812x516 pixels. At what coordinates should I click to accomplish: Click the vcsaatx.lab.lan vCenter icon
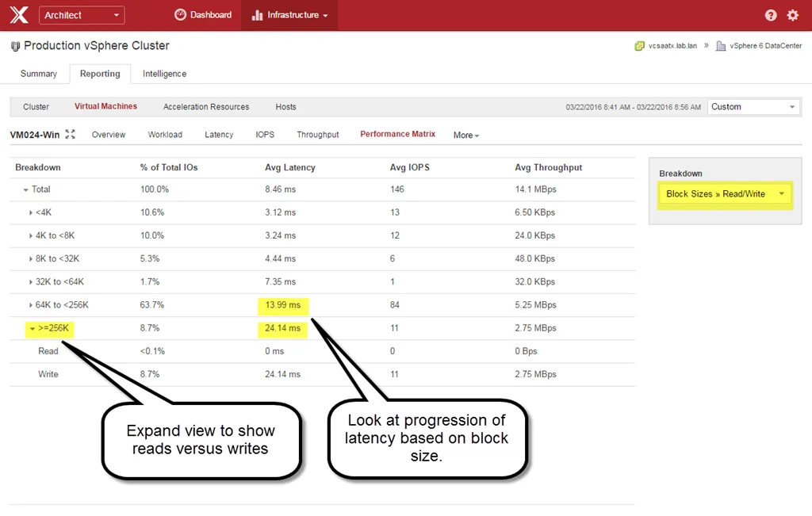pyautogui.click(x=640, y=46)
